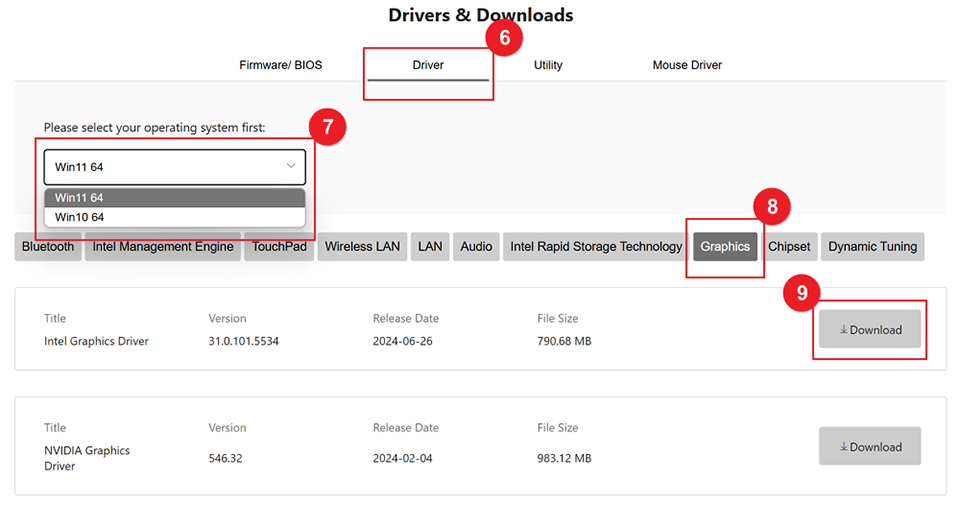Choose Win11 64 from the list

point(174,198)
